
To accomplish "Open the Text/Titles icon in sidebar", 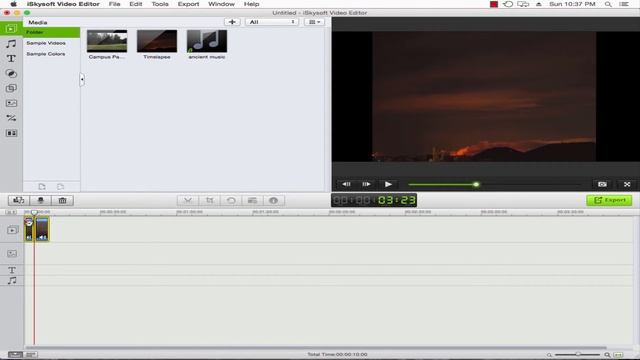I will click(11, 59).
